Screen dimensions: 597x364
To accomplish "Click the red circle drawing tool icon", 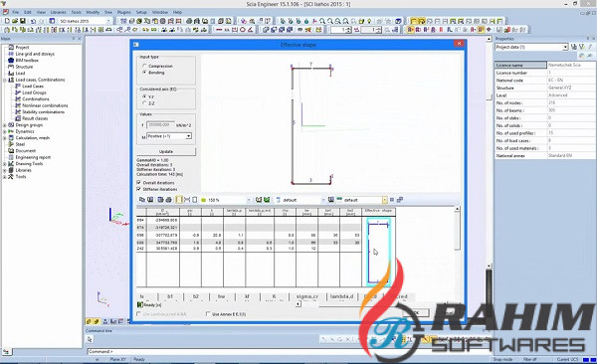I will pos(243,29).
